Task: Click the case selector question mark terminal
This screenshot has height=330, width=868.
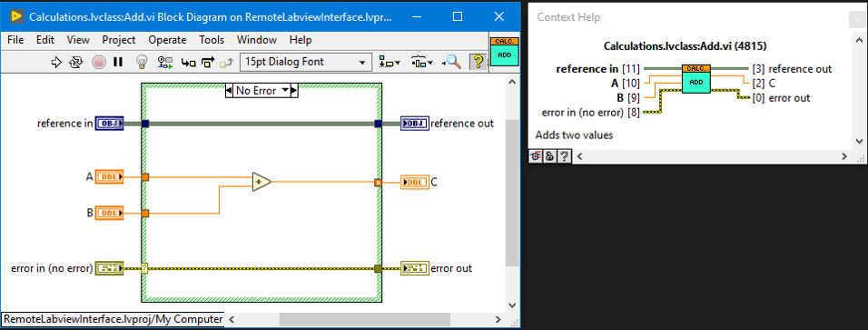Action: pyautogui.click(x=145, y=268)
